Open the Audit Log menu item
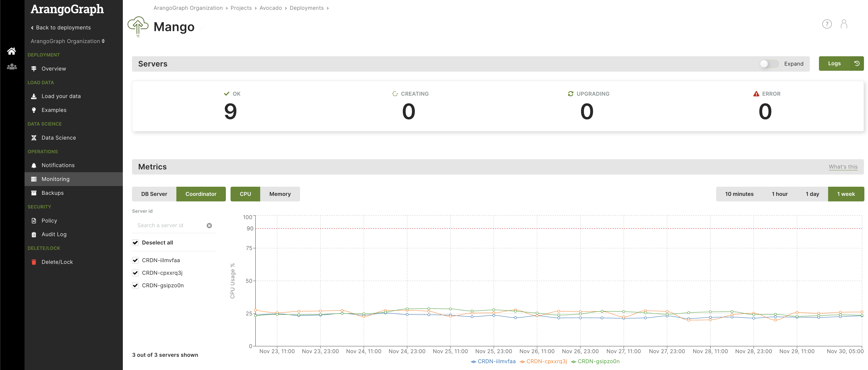868x370 pixels. pyautogui.click(x=73, y=234)
